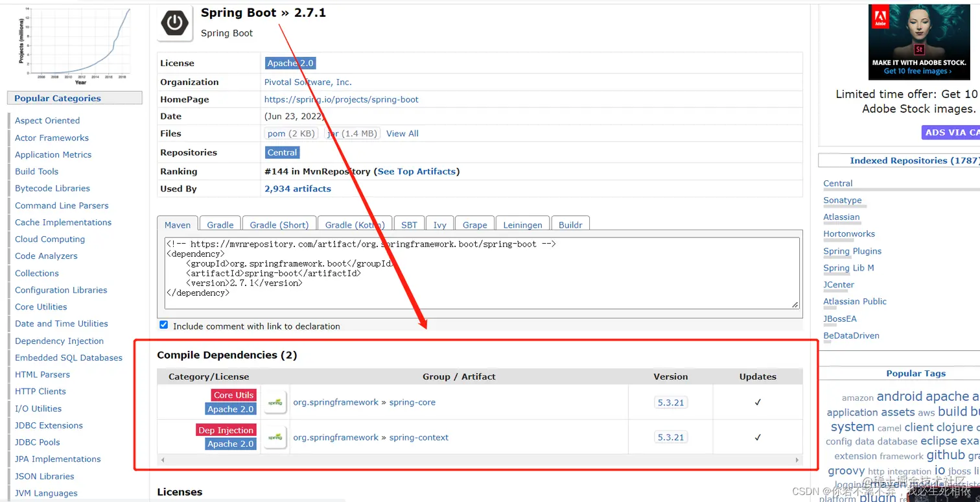Viewport: 980px width, 502px height.
Task: Click the spring icon beside spring-context
Action: click(275, 436)
